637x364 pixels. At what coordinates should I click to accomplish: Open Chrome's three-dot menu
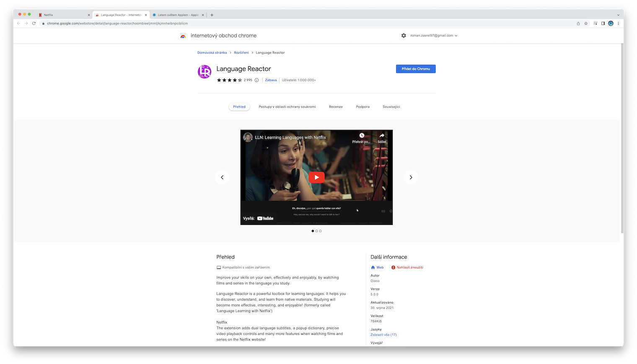(619, 23)
